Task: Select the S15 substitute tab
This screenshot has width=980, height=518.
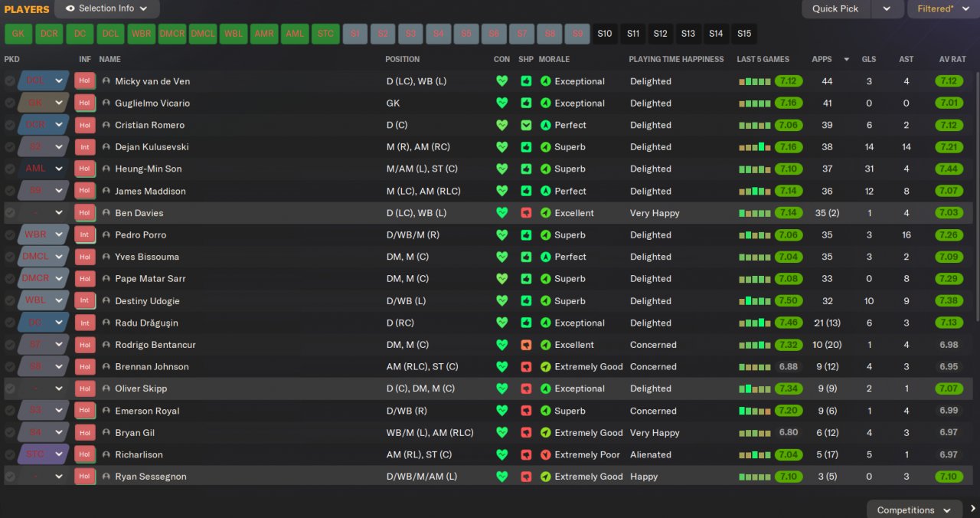Action: (743, 34)
